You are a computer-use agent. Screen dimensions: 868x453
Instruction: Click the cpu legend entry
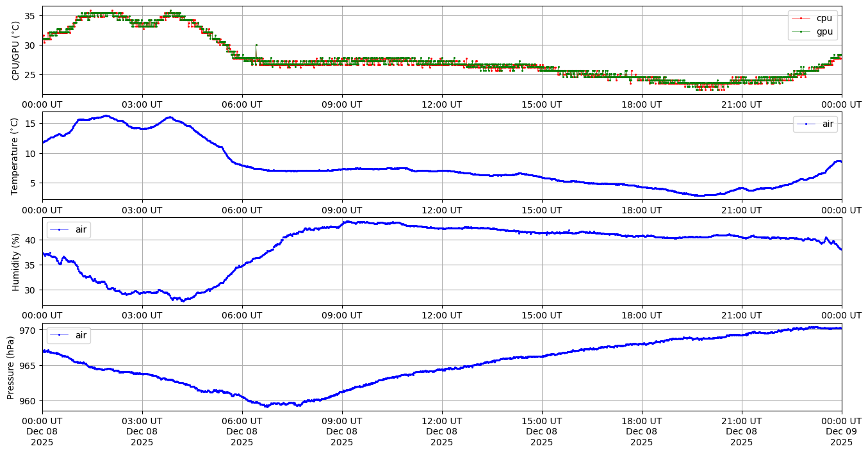point(823,18)
